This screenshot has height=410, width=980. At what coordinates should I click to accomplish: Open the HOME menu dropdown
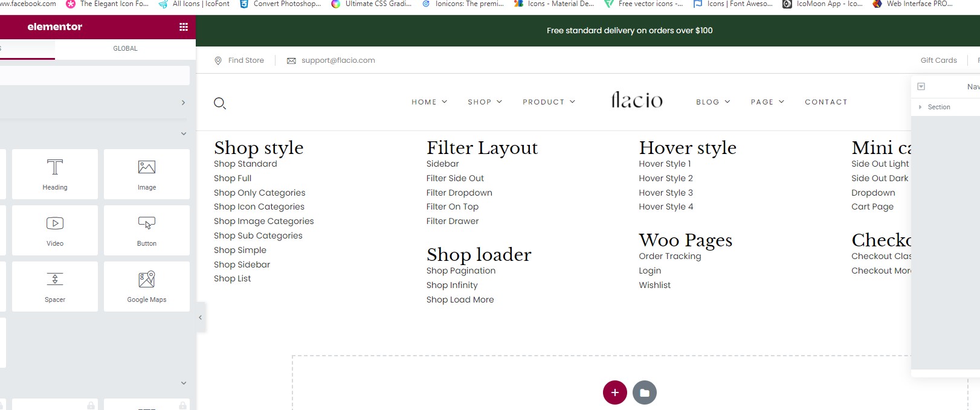point(429,102)
